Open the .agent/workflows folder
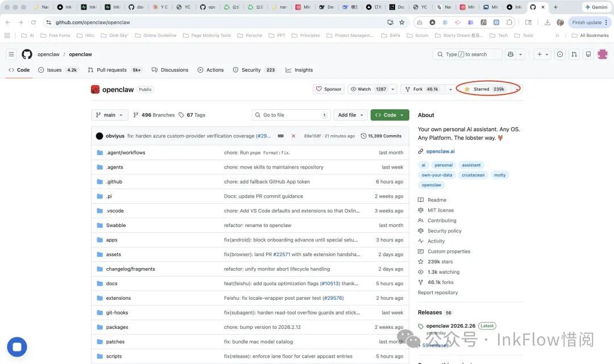This screenshot has width=614, height=364. point(125,153)
